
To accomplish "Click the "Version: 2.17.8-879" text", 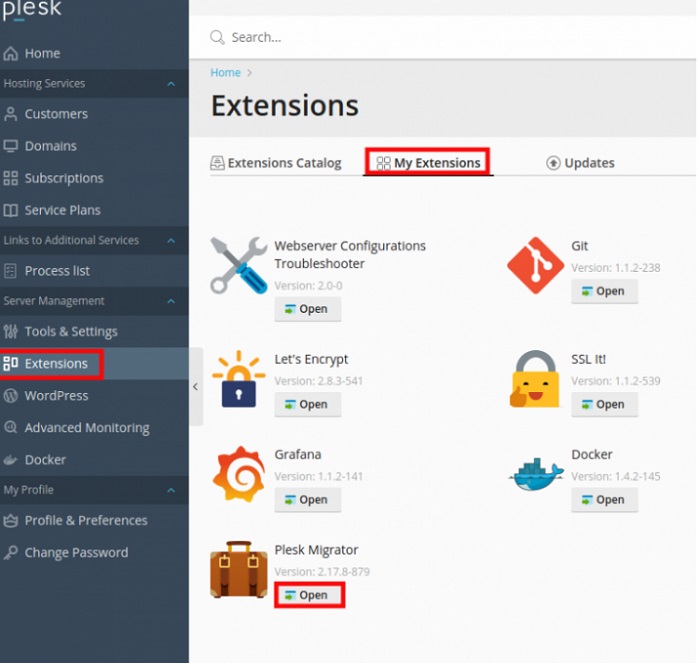I will tap(322, 572).
